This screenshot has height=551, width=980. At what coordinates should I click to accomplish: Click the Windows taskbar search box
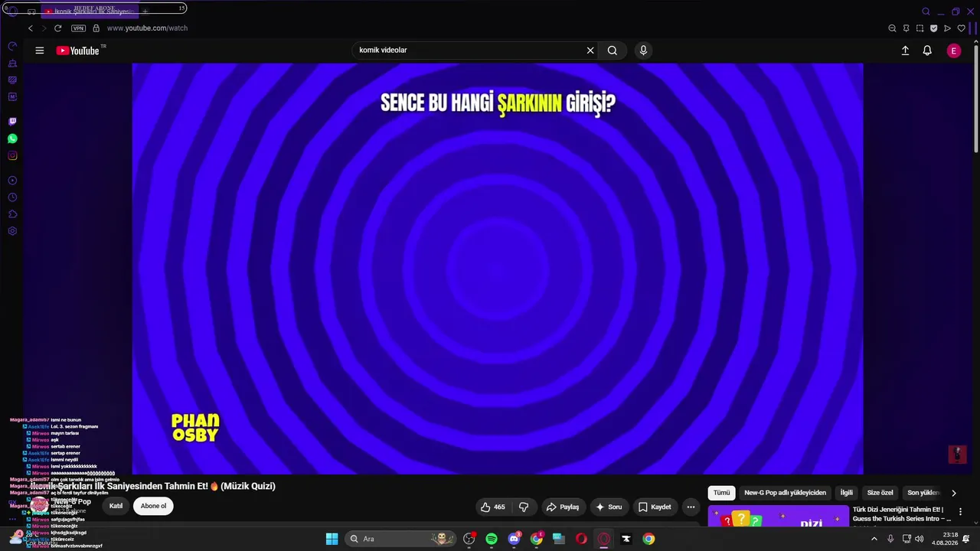coord(400,539)
